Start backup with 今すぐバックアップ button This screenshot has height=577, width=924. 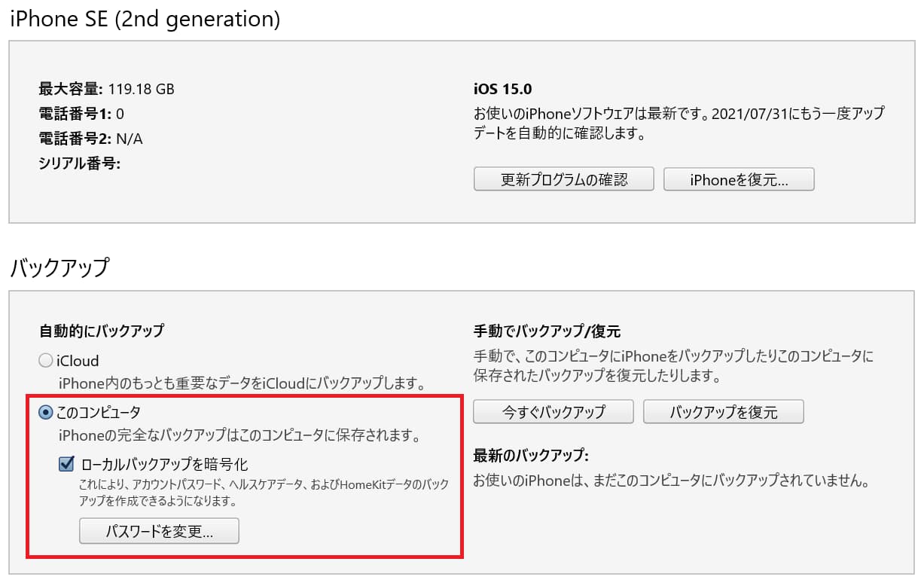[x=553, y=412]
